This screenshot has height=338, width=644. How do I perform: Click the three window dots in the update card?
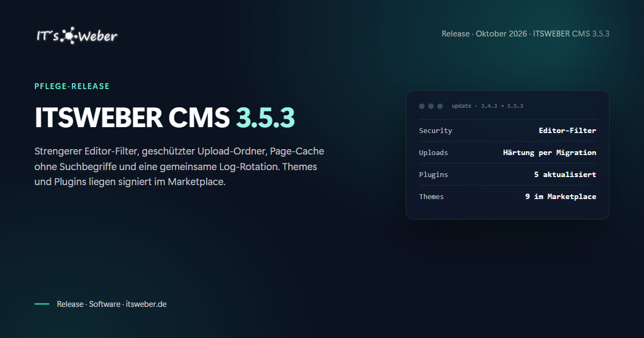(x=431, y=106)
